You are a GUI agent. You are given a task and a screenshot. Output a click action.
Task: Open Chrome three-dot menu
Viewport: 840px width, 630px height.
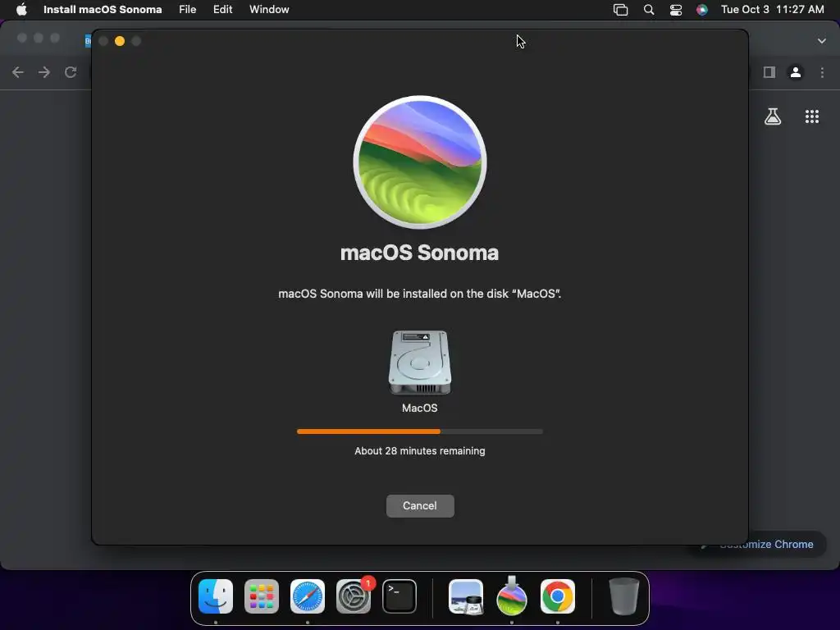point(822,72)
